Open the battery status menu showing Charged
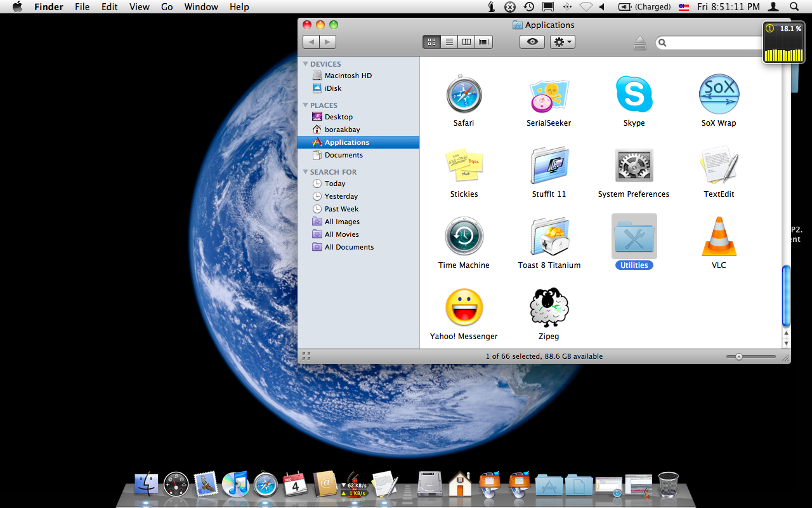The width and height of the screenshot is (812, 508). point(645,7)
